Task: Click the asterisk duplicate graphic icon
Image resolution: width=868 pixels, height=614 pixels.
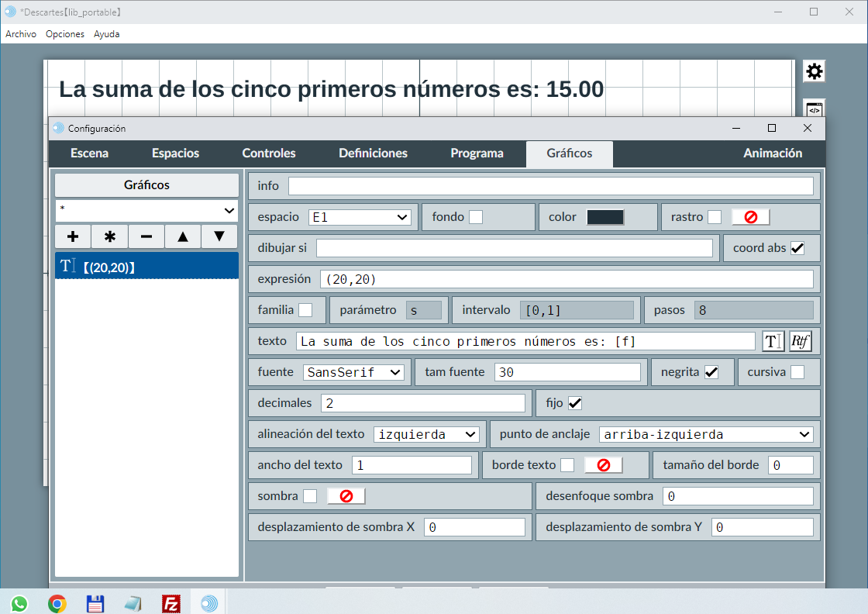Action: point(109,236)
